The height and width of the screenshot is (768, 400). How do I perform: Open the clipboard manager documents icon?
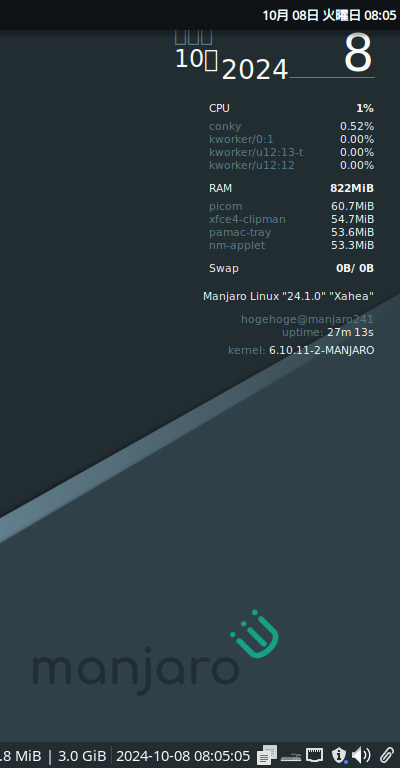coord(267,755)
